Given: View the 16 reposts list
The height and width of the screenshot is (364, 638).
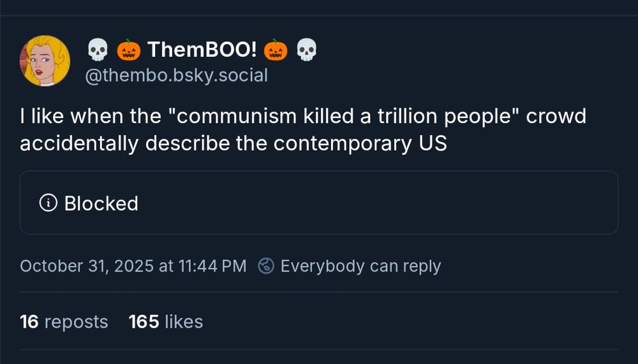Looking at the screenshot, I should [x=64, y=322].
